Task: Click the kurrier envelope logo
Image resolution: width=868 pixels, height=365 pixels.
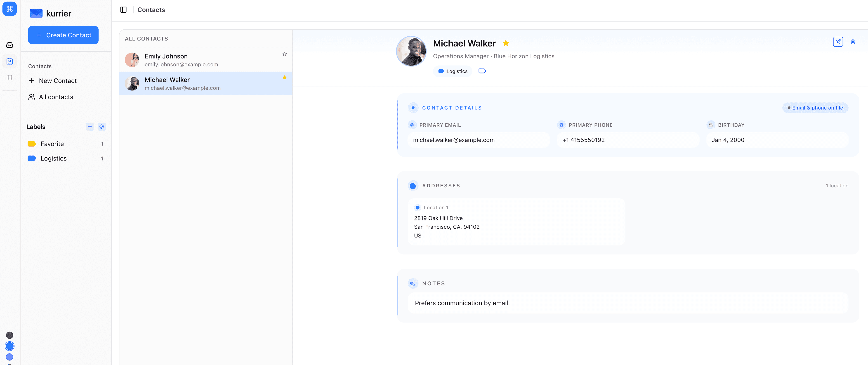Action: (36, 13)
